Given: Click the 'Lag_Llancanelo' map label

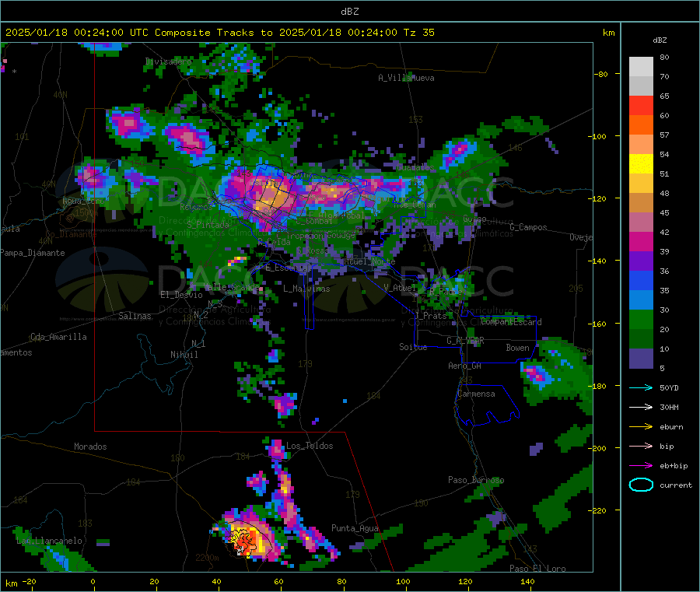Looking at the screenshot, I should coord(49,541).
